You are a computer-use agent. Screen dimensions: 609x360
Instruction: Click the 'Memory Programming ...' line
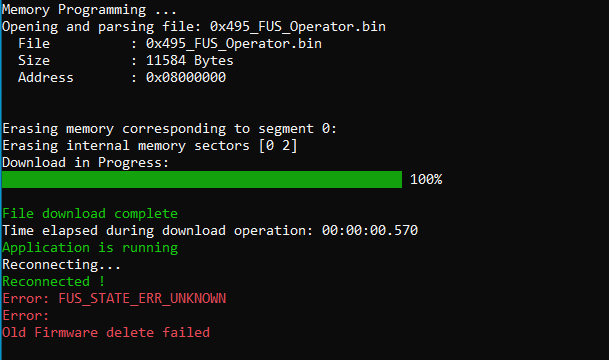[89, 10]
